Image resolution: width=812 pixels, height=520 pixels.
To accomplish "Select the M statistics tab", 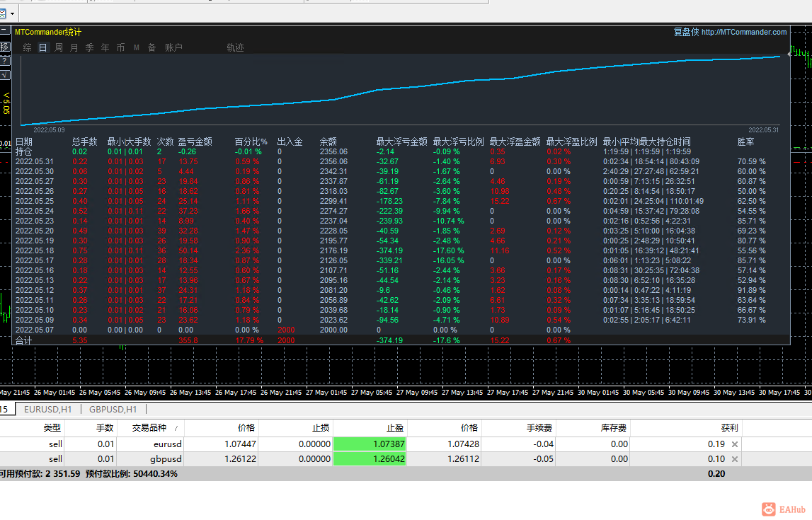I will 136,47.
